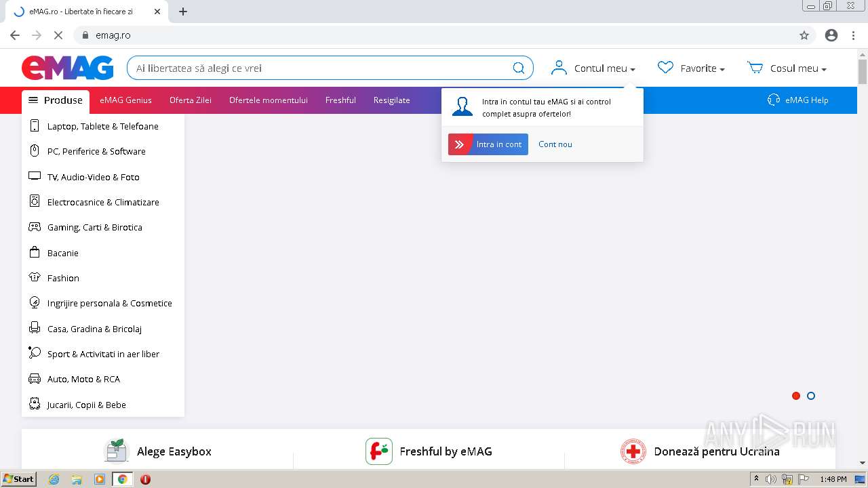Show hidden system tray icons
Viewport: 868px width, 488px height.
pos(756,479)
